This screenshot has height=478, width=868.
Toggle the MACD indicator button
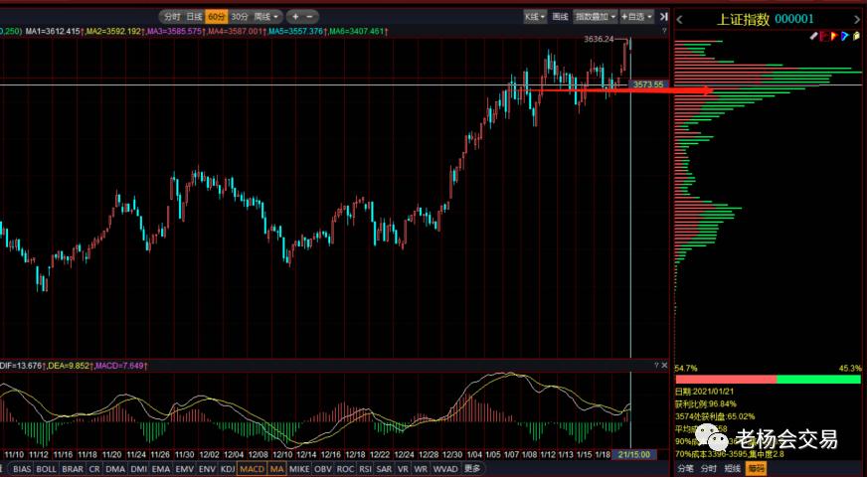coord(253,468)
